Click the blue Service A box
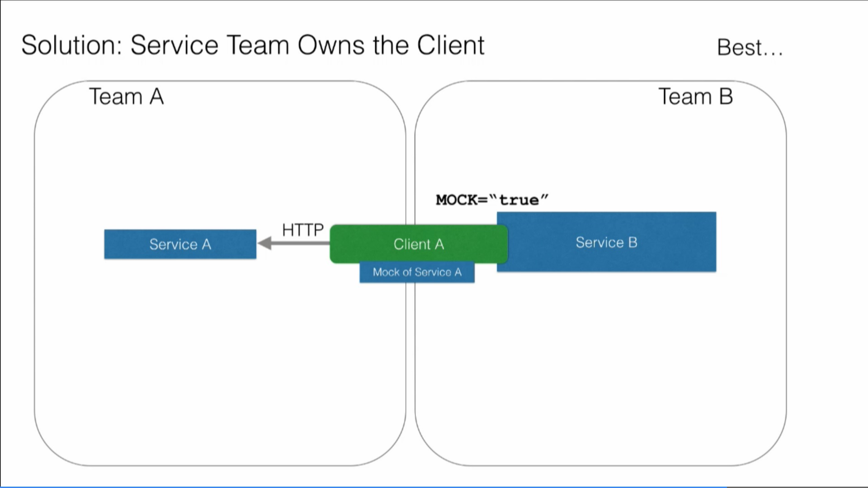Screen dimensions: 868x488 click(x=180, y=244)
